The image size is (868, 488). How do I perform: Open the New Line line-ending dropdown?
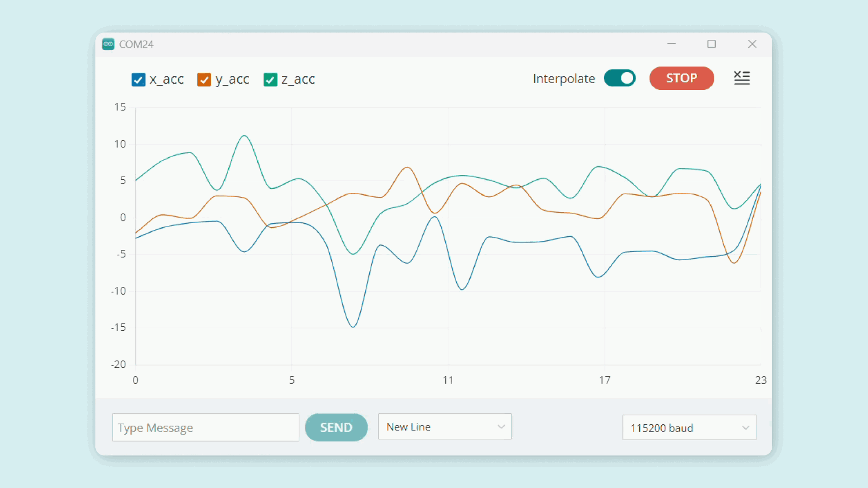tap(444, 427)
